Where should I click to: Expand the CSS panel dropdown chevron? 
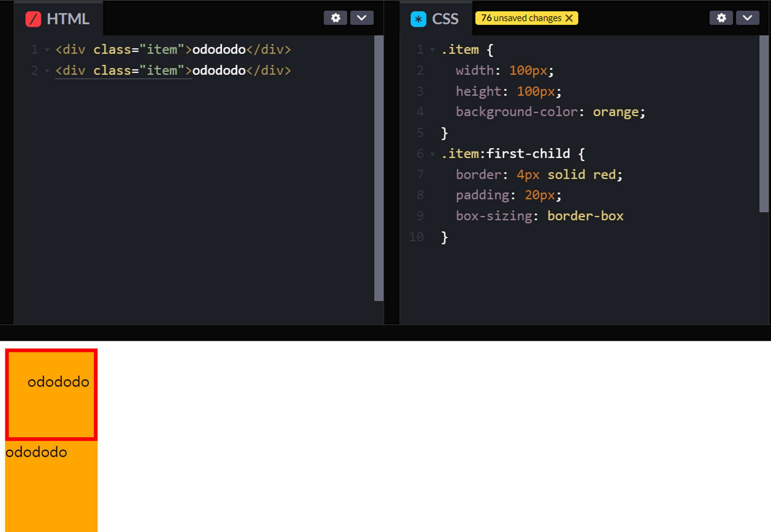click(747, 18)
